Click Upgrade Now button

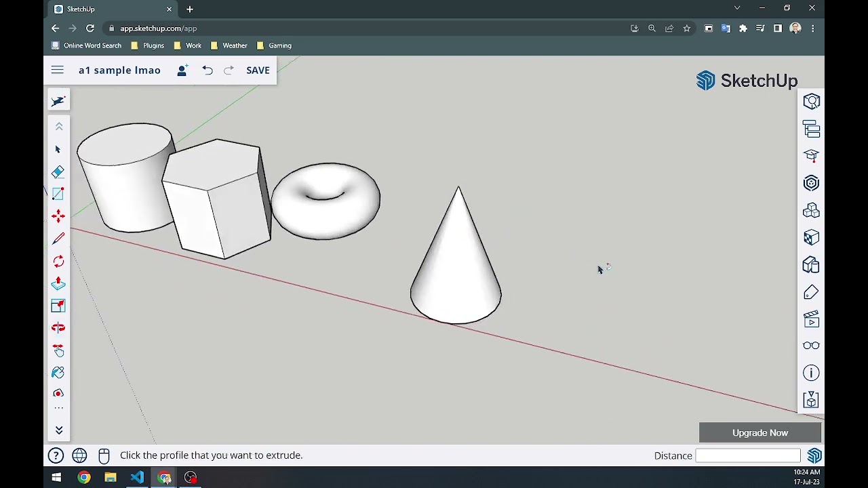pos(760,432)
